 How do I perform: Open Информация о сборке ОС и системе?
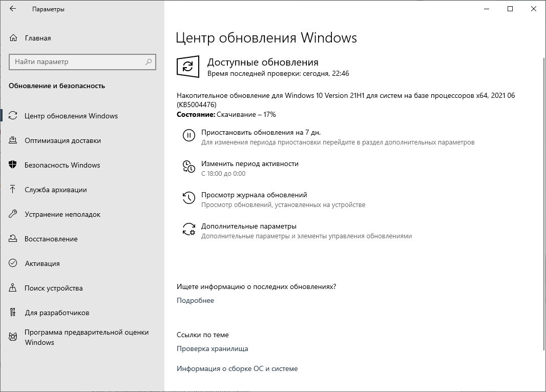point(237,368)
